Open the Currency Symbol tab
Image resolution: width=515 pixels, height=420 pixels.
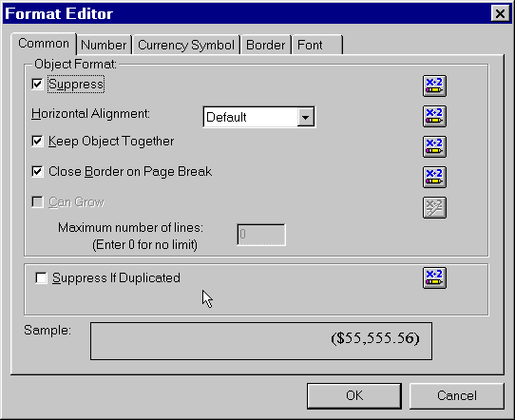[186, 45]
